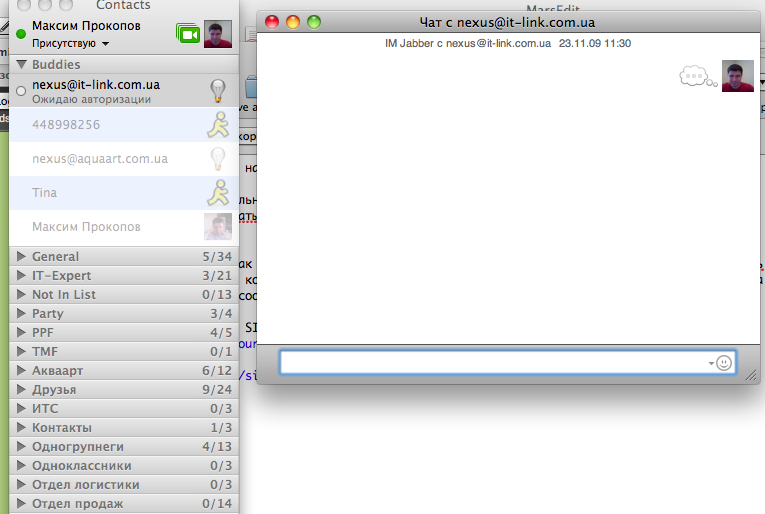Expand the Not In List group
The image size is (765, 514).
(21, 294)
